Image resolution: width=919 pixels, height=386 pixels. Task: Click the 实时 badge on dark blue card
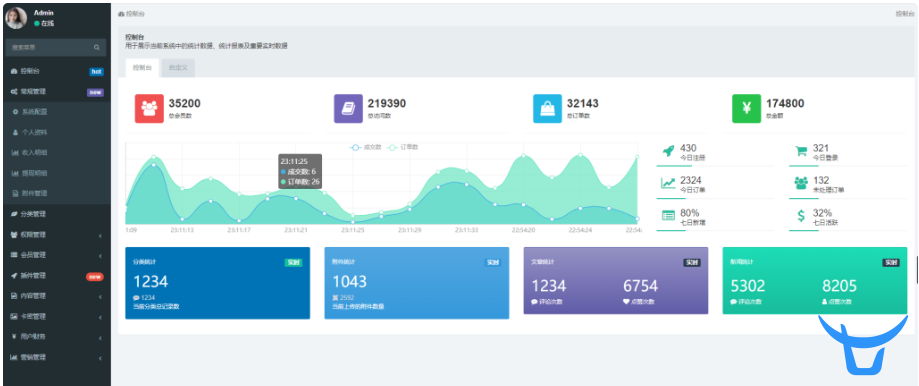coord(293,262)
